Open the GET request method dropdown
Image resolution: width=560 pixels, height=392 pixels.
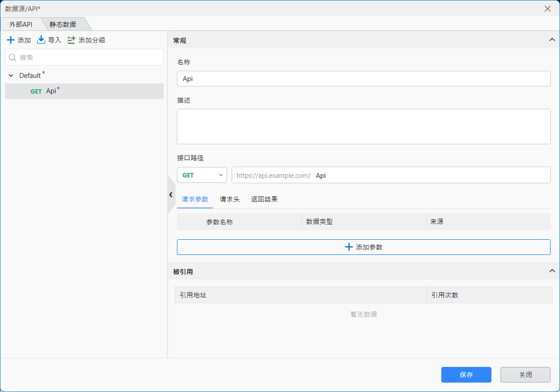click(x=202, y=175)
